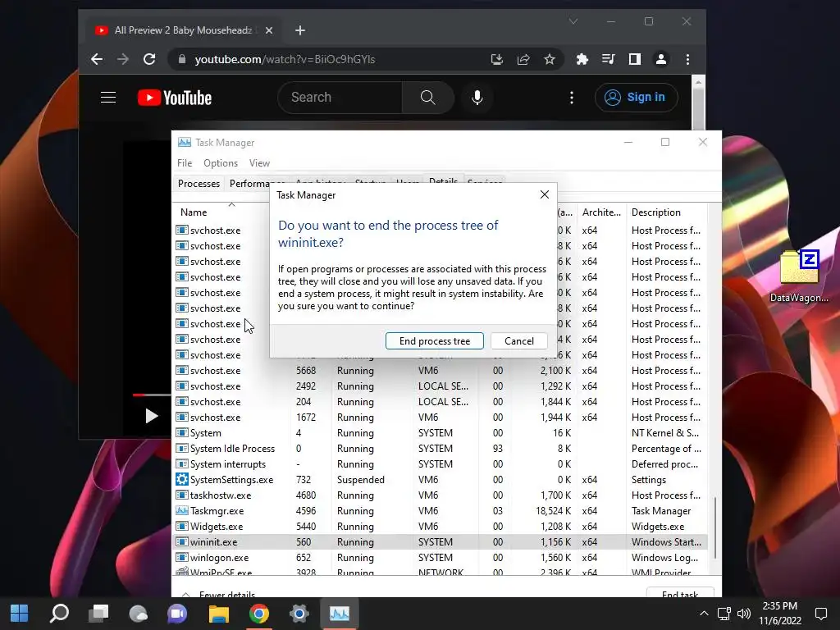Screen dimensions: 840x630
Task: Select the winlogon.exe process row
Action: pyautogui.click(x=440, y=557)
